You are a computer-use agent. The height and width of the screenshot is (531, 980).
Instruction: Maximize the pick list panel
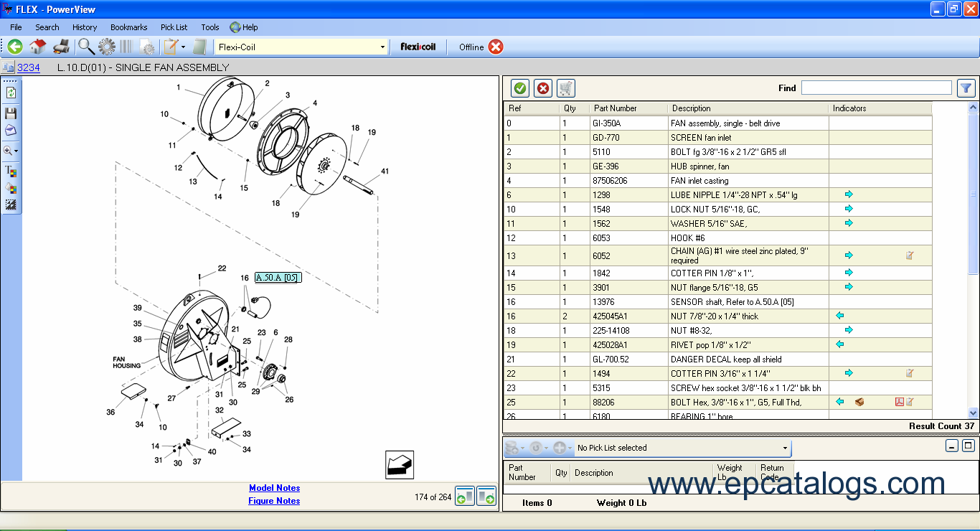click(x=969, y=446)
